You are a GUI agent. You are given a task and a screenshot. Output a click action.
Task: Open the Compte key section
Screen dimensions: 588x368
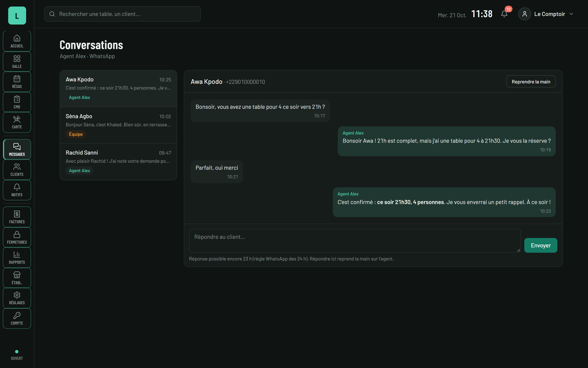pyautogui.click(x=17, y=319)
